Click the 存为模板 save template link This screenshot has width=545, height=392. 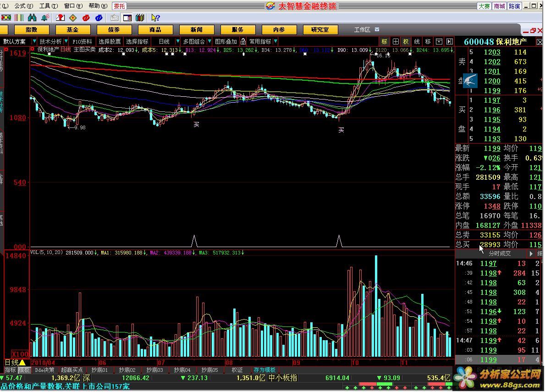[264, 370]
